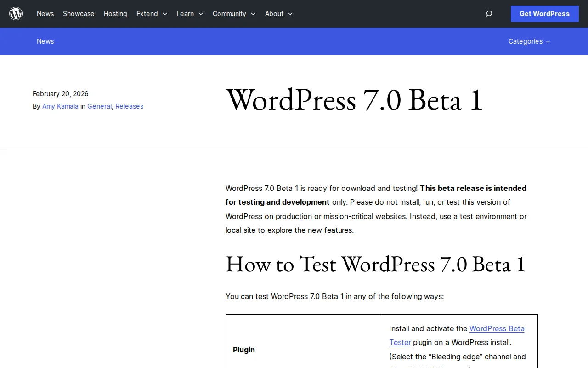This screenshot has width=588, height=368.
Task: Expand the Extend navigation dropdown
Action: [x=152, y=14]
